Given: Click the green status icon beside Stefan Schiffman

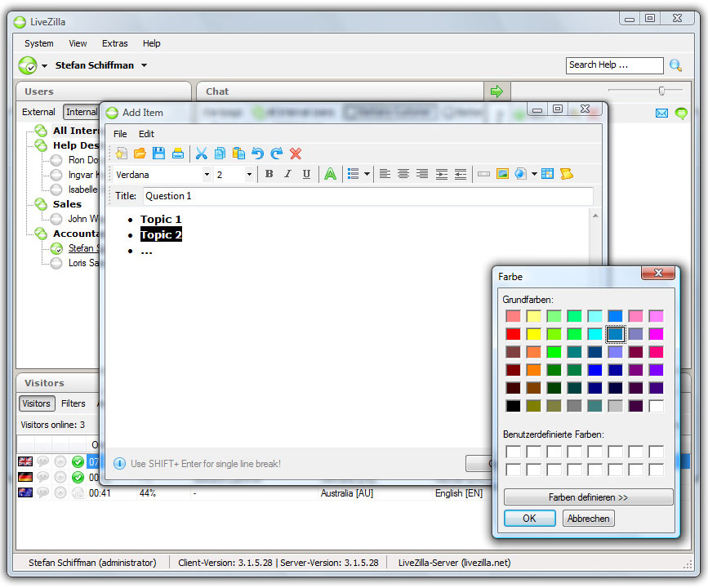Looking at the screenshot, I should (x=28, y=65).
